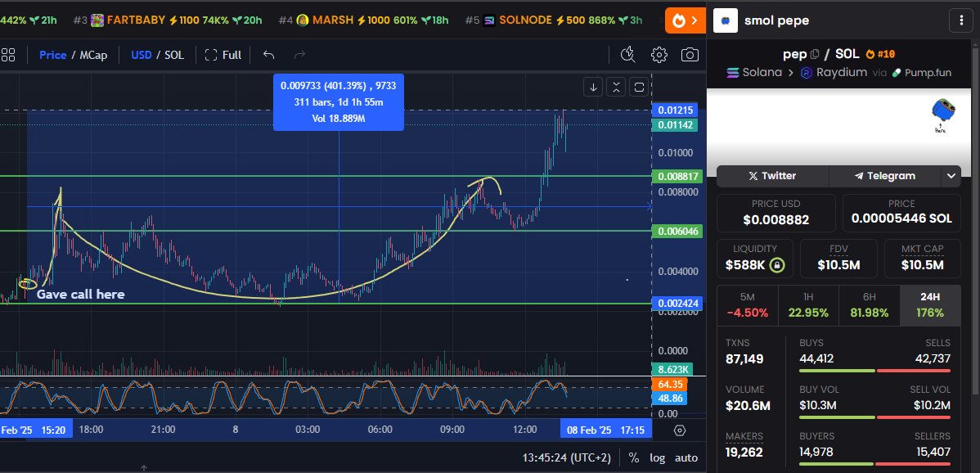Copy the pep token address
The image size is (980, 473).
click(x=815, y=54)
